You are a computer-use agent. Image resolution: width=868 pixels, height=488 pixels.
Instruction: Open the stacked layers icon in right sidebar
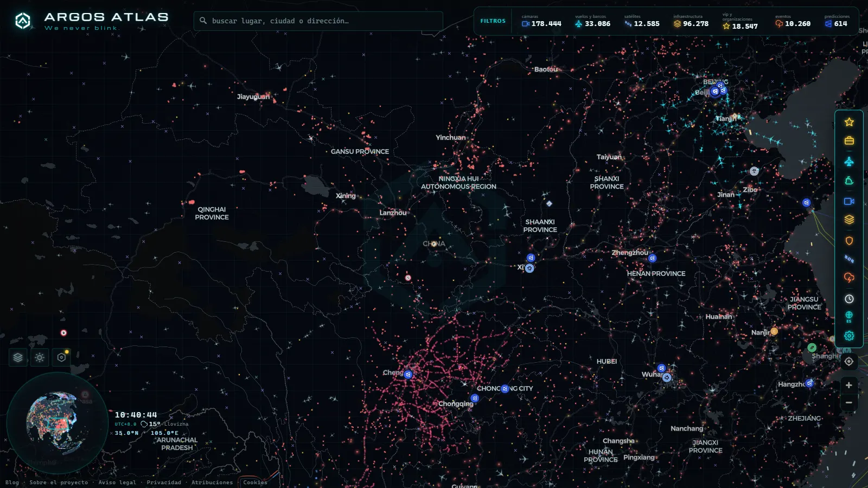click(849, 220)
